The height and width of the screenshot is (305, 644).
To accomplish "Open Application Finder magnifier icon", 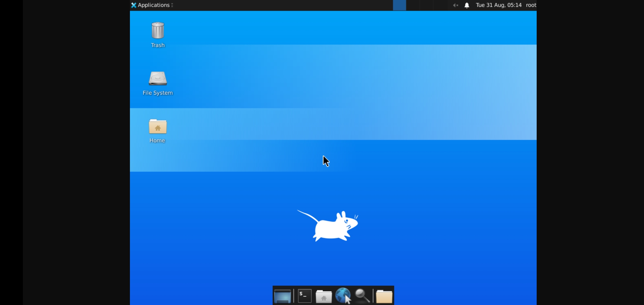I will point(362,296).
